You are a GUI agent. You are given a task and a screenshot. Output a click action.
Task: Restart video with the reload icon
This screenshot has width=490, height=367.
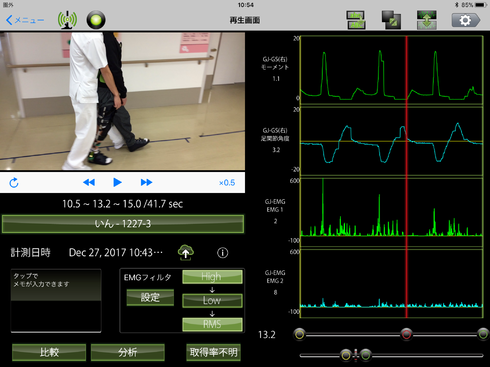click(14, 183)
